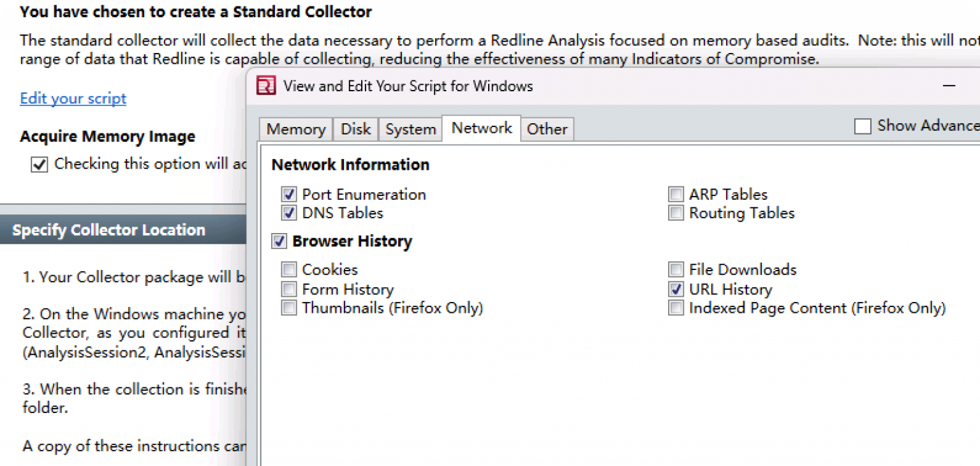Viewport: 980px width, 466px height.
Task: Enable File Downloads collection
Action: click(676, 269)
